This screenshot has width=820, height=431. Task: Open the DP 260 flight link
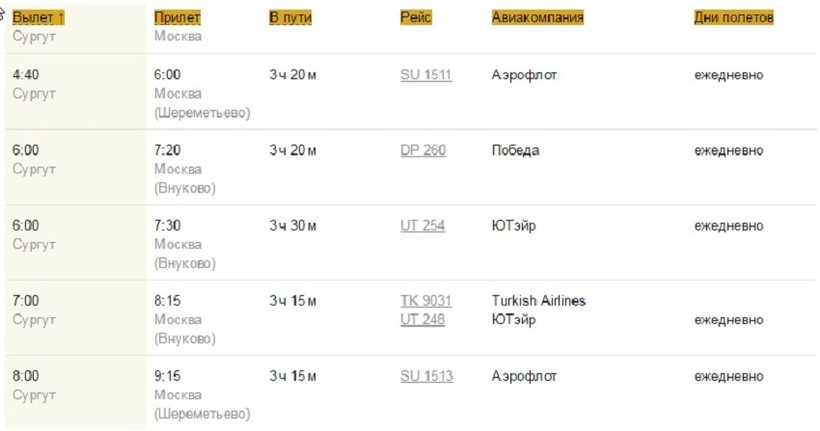coord(423,150)
